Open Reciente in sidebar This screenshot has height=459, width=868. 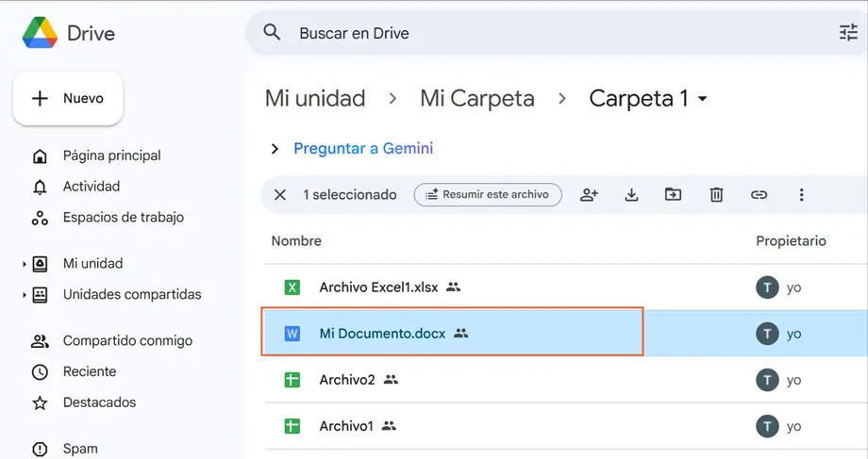pos(90,371)
